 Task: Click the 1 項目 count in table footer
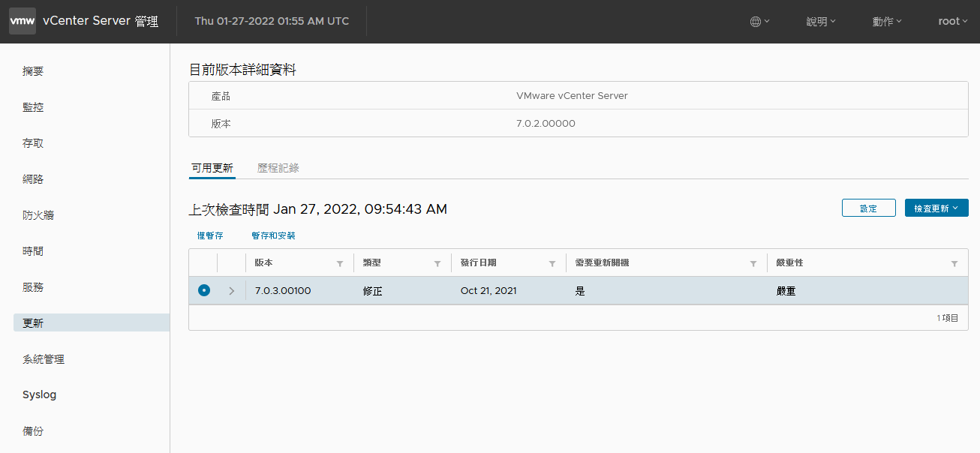(948, 318)
